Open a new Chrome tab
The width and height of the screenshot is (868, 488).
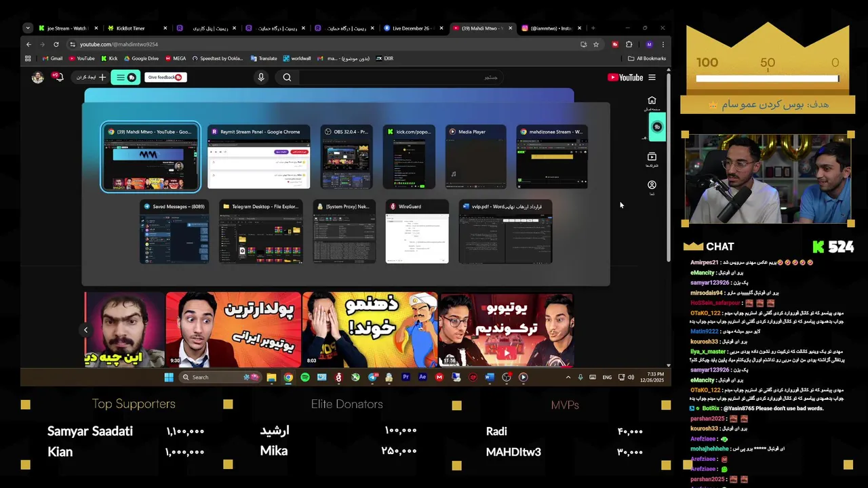593,28
